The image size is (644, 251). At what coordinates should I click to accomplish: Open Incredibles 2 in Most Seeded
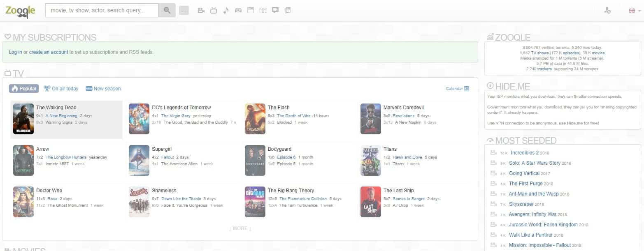tap(524, 153)
